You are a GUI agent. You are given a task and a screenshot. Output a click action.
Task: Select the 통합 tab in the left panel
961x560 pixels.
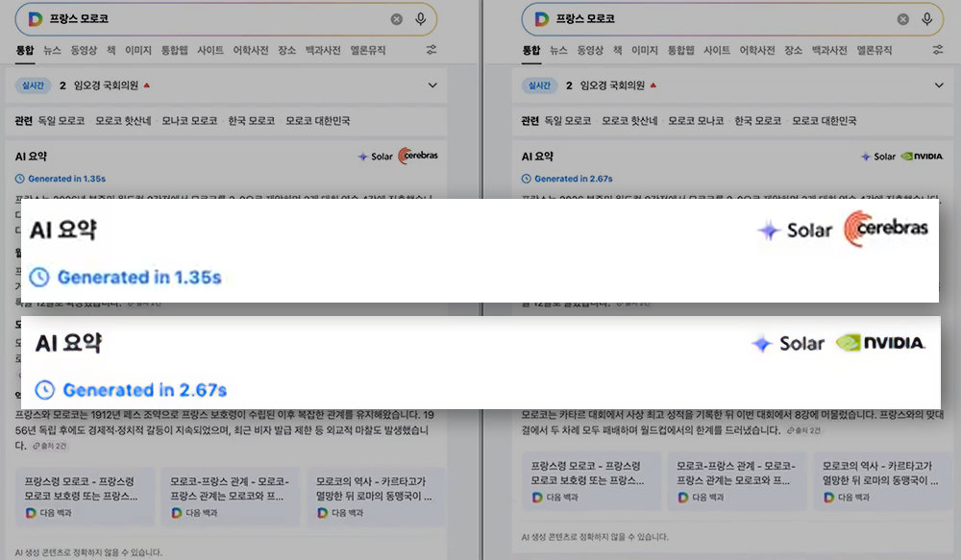25,50
